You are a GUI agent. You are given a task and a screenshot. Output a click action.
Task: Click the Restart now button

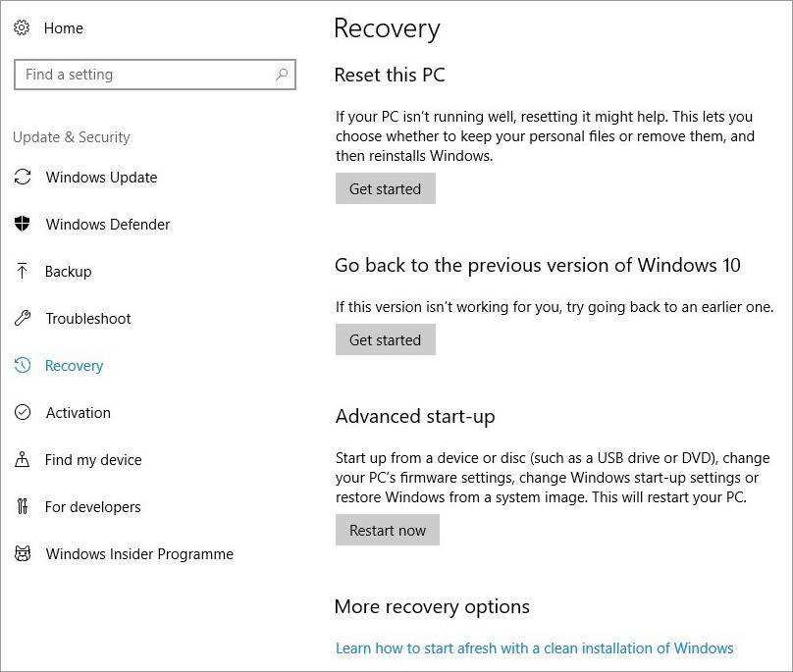click(388, 531)
